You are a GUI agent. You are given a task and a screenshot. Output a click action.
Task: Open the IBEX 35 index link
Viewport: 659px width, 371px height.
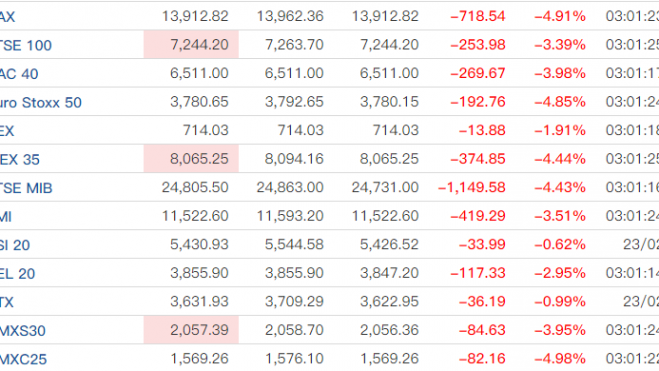coord(20,159)
